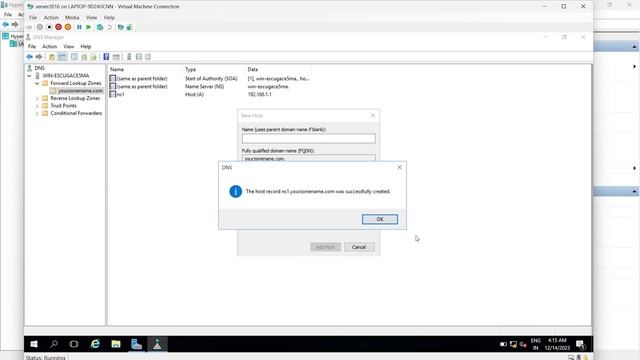This screenshot has width=640, height=360.
Task: Toggle enhanced session icon in VM toolbar
Action: [120, 27]
